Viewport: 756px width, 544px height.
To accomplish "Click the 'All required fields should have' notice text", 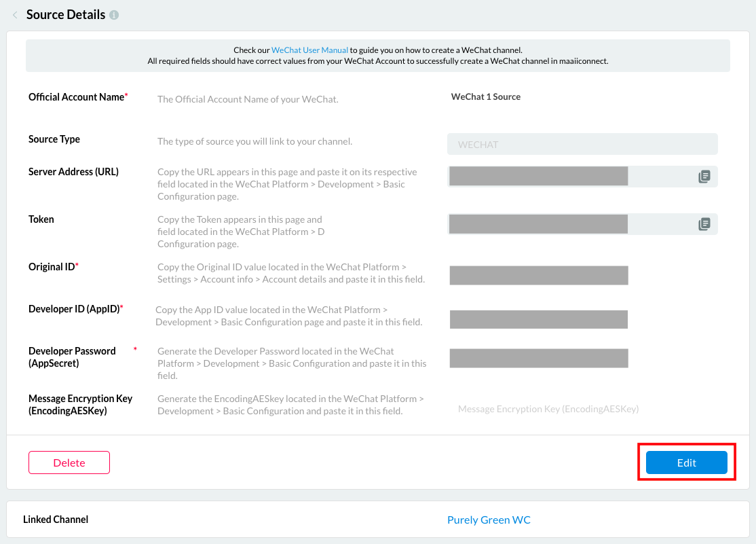I will [x=378, y=61].
